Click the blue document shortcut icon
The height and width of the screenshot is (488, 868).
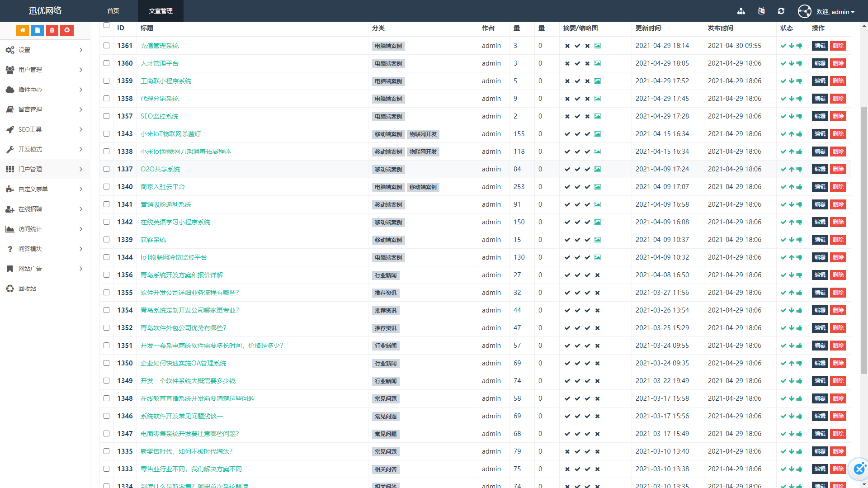click(x=38, y=30)
